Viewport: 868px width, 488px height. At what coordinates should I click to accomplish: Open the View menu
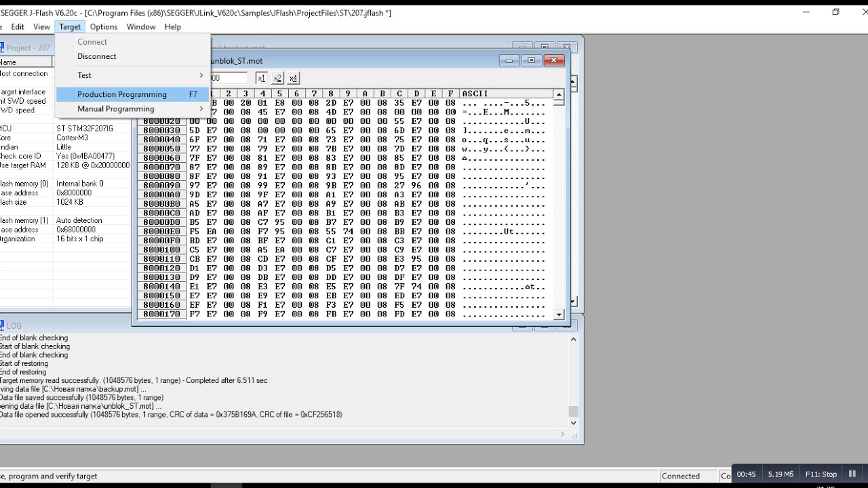pos(41,26)
